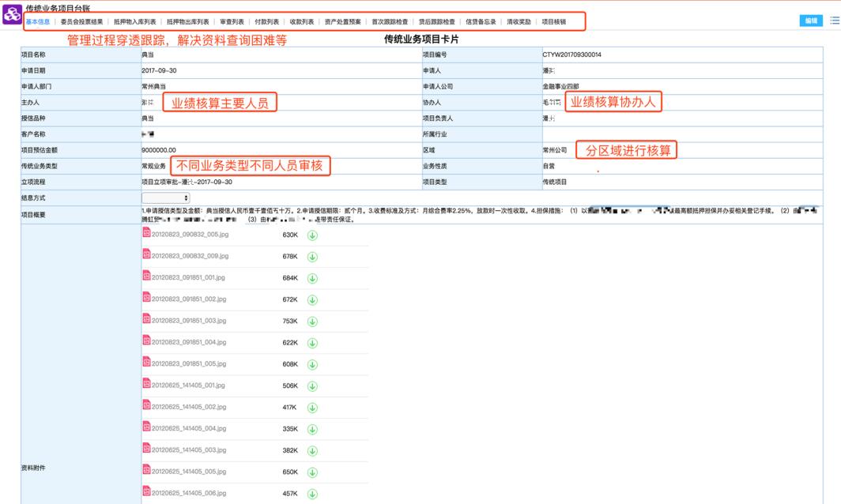Click image file icon of 20120625_141405_004.jpg
The image size is (841, 504).
(146, 427)
